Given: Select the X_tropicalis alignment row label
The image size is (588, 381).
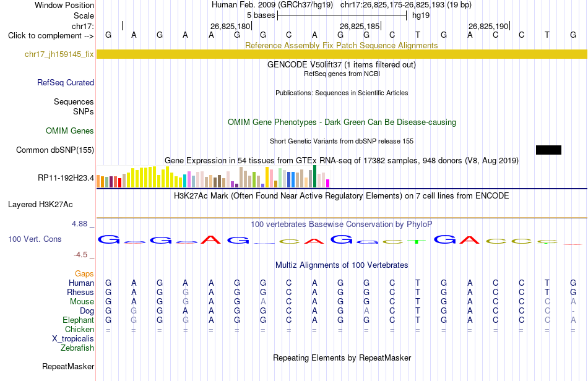Looking at the screenshot, I should (x=73, y=339).
